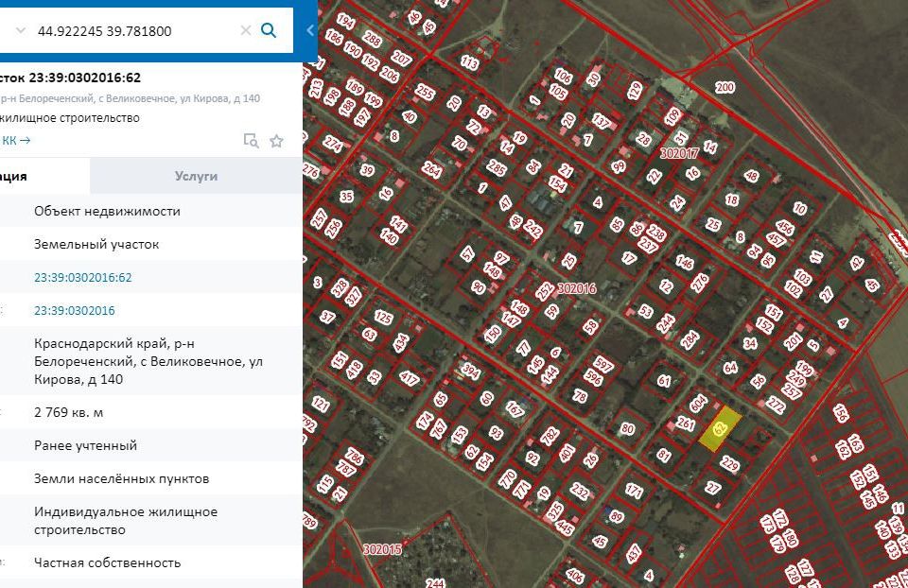Follow the ПКК arrow link

pos(19,141)
